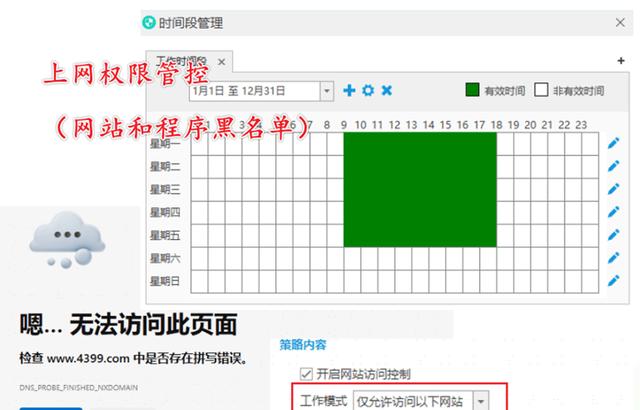Close the 工作时间段 tab with its X
The image size is (640, 410).
point(222,62)
